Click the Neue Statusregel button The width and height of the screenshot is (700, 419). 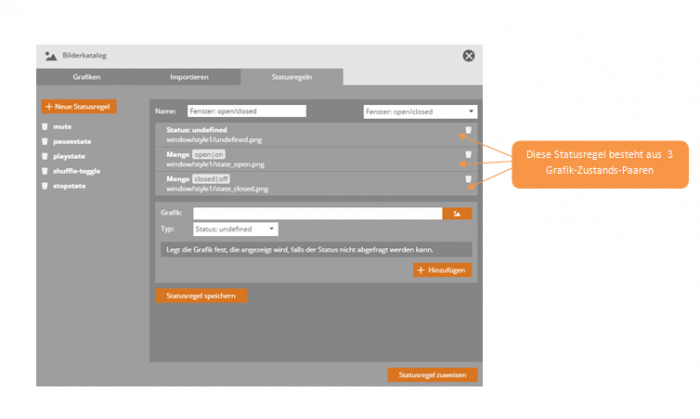pos(80,106)
